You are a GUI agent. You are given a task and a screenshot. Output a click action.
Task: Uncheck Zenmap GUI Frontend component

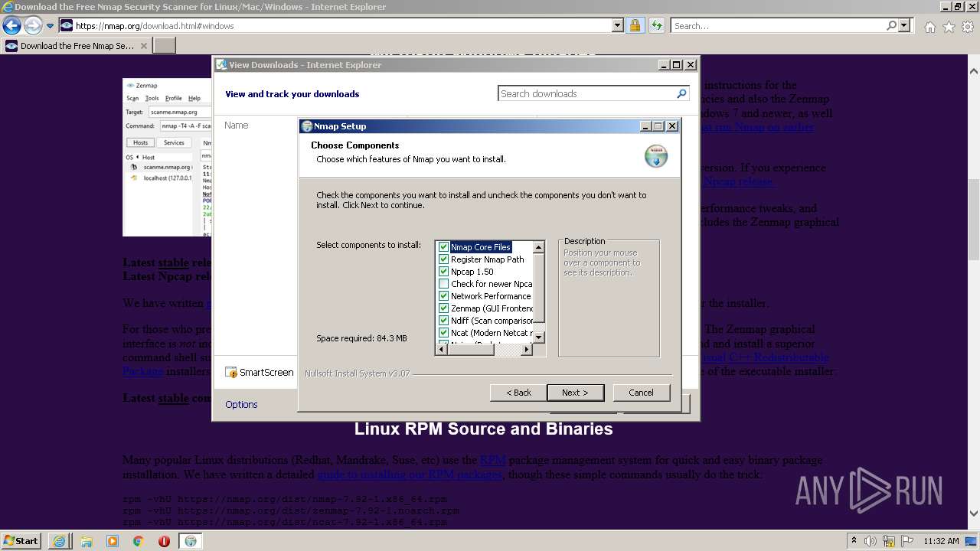click(443, 308)
